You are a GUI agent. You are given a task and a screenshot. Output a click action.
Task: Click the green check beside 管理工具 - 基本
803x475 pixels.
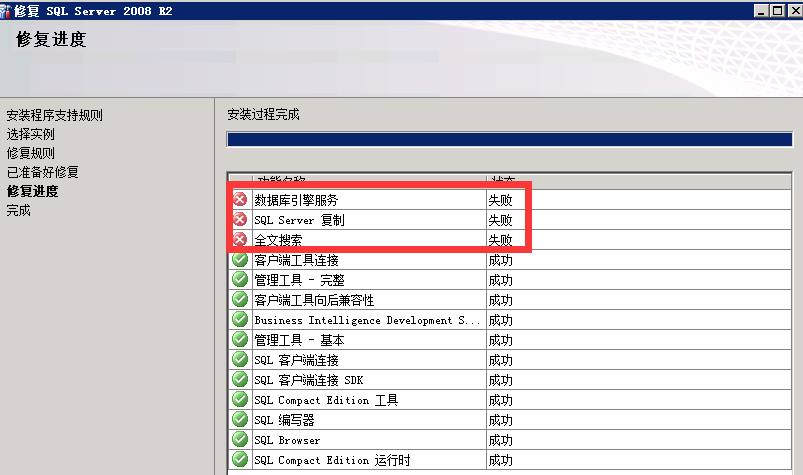point(240,339)
